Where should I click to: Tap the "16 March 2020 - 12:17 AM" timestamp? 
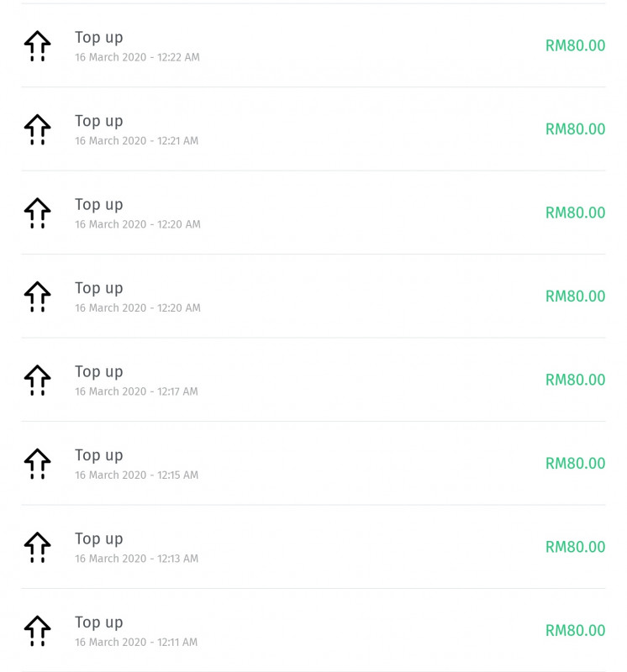click(x=136, y=391)
